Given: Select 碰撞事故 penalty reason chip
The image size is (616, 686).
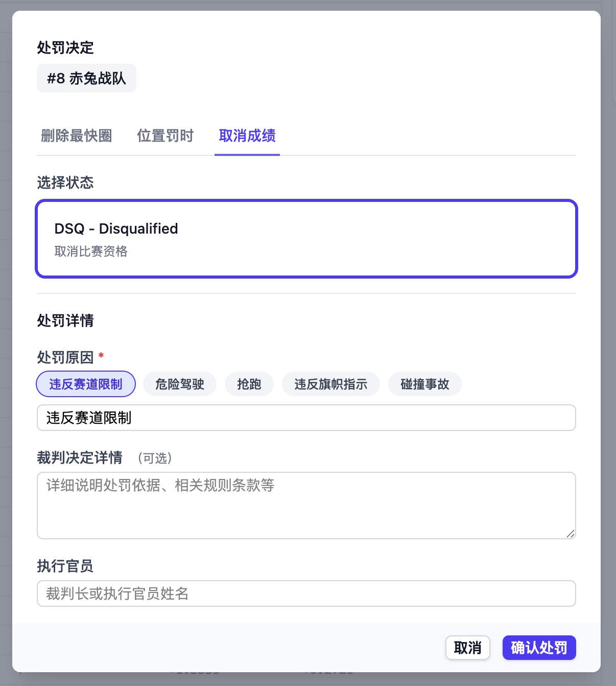Looking at the screenshot, I should pyautogui.click(x=424, y=384).
